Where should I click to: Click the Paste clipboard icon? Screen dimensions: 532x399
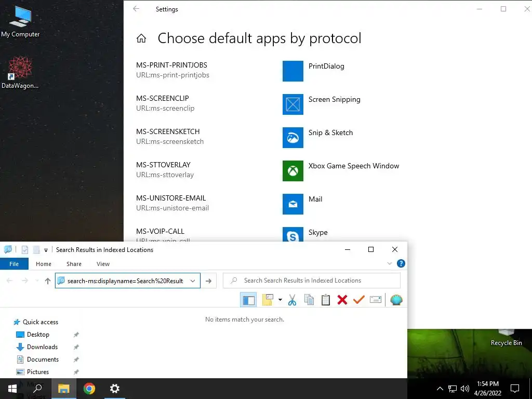click(x=326, y=300)
